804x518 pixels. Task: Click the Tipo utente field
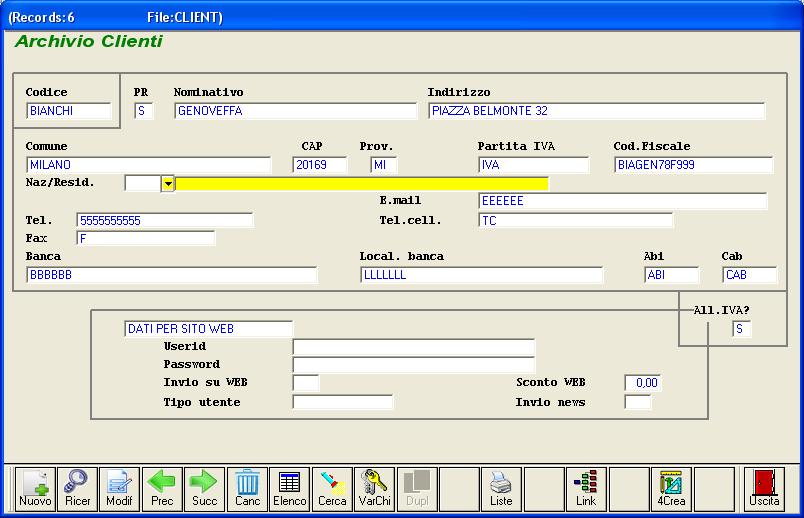[343, 402]
